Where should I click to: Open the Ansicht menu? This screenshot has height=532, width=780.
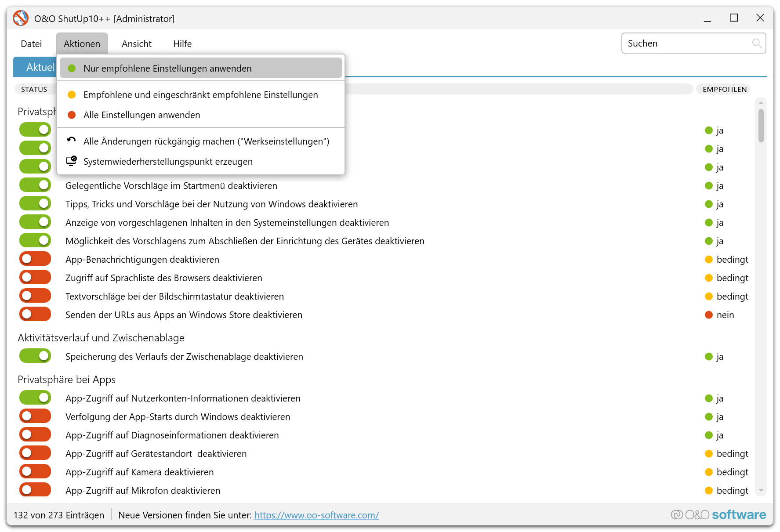click(x=136, y=44)
